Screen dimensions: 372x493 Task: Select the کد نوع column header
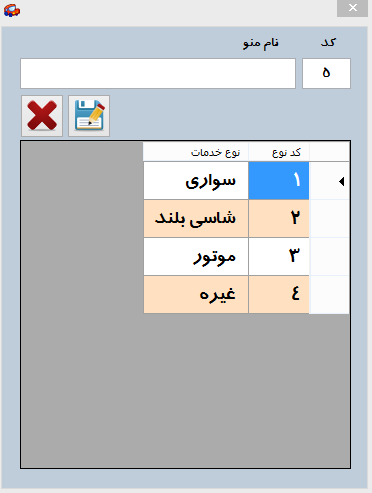[279, 152]
